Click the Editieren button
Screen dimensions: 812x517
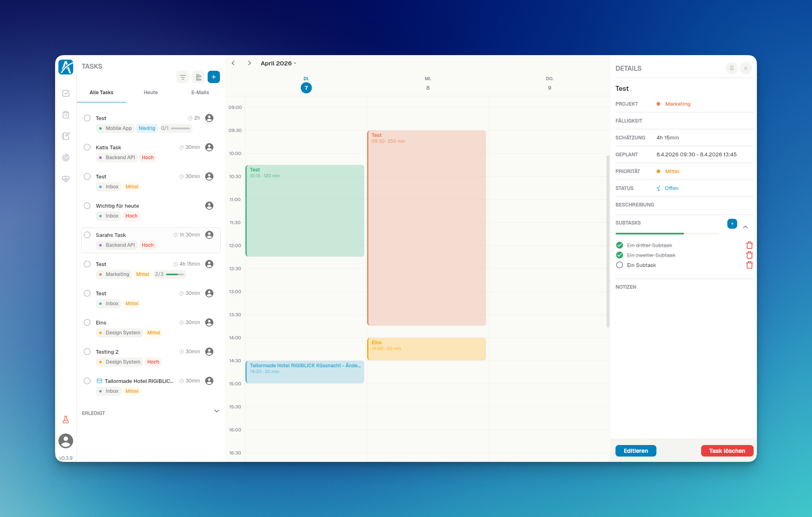(x=636, y=450)
